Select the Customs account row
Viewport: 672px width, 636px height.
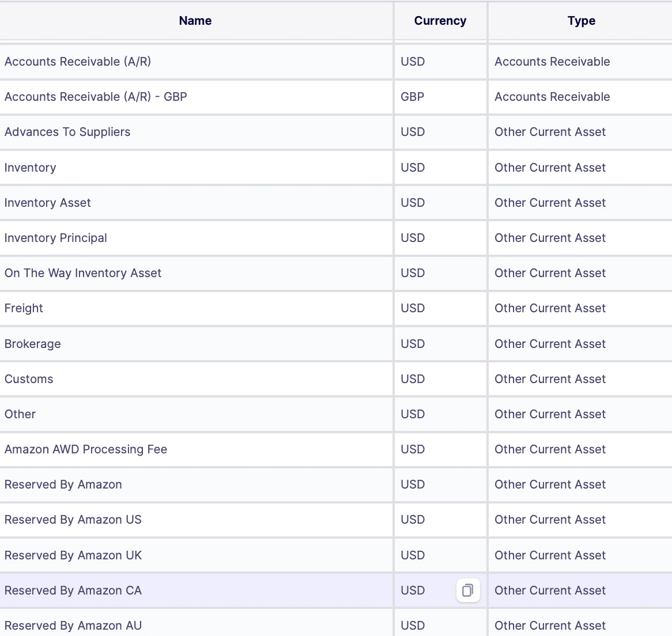pos(29,378)
